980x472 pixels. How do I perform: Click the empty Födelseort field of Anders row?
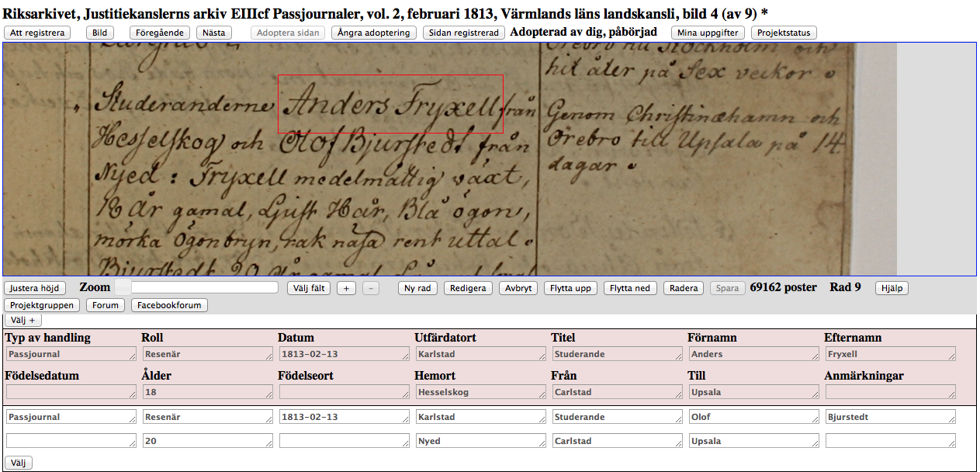pos(345,392)
